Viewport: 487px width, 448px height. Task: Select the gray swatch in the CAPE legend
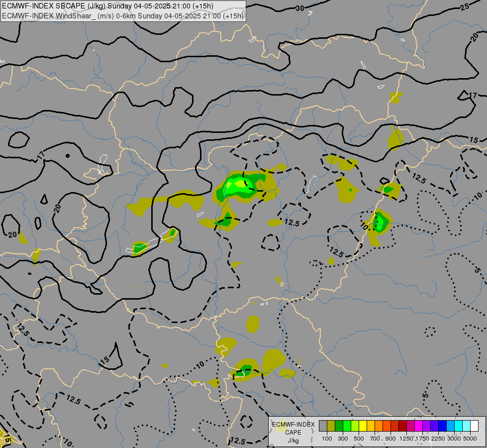(x=323, y=426)
